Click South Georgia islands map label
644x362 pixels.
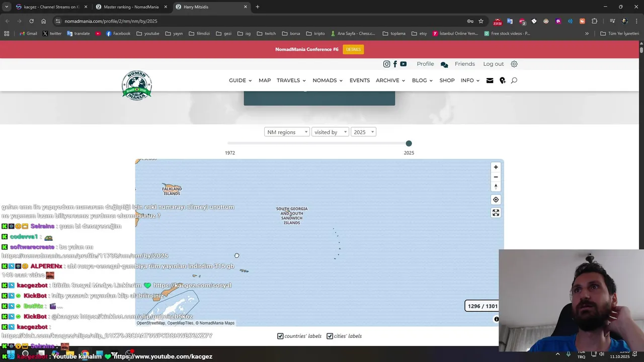point(292,216)
